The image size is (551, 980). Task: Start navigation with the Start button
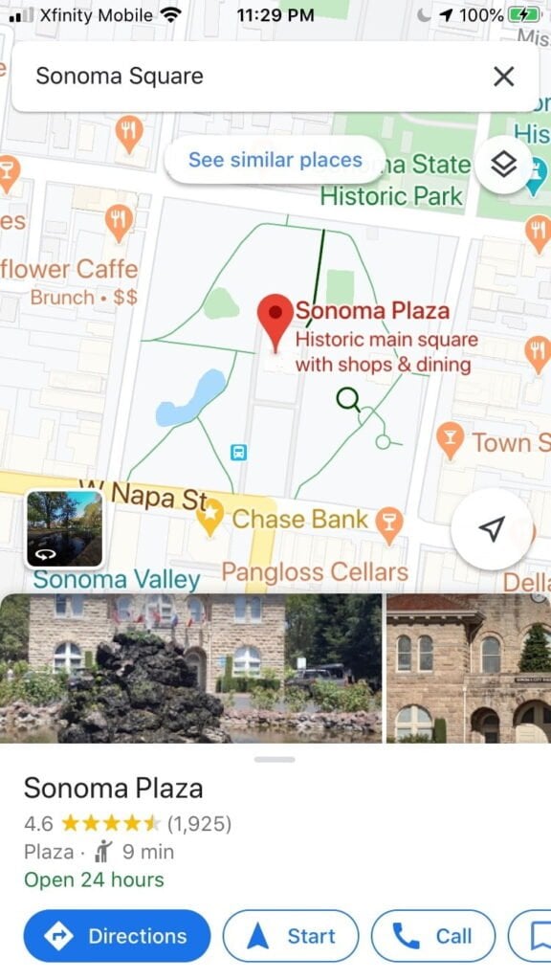[x=291, y=936]
